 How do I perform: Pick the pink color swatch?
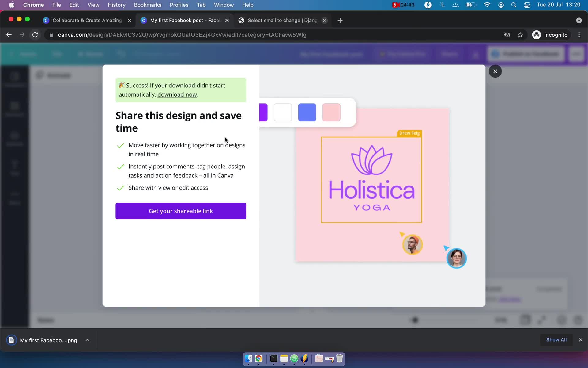(x=331, y=112)
